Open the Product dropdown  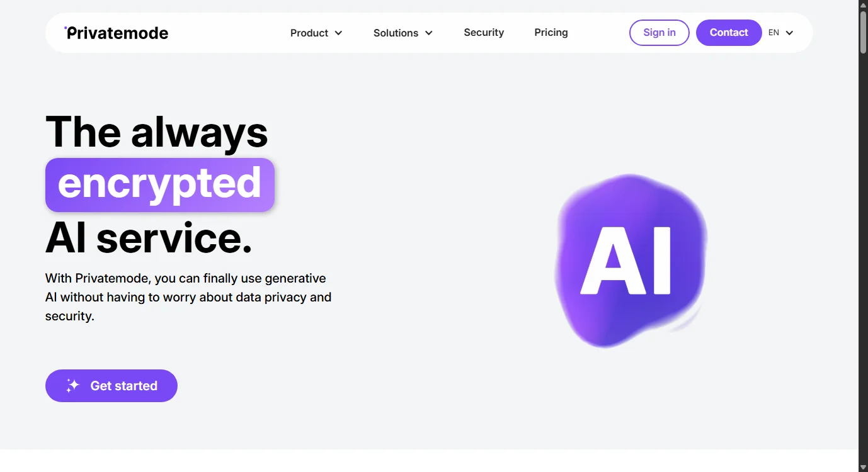(x=309, y=33)
